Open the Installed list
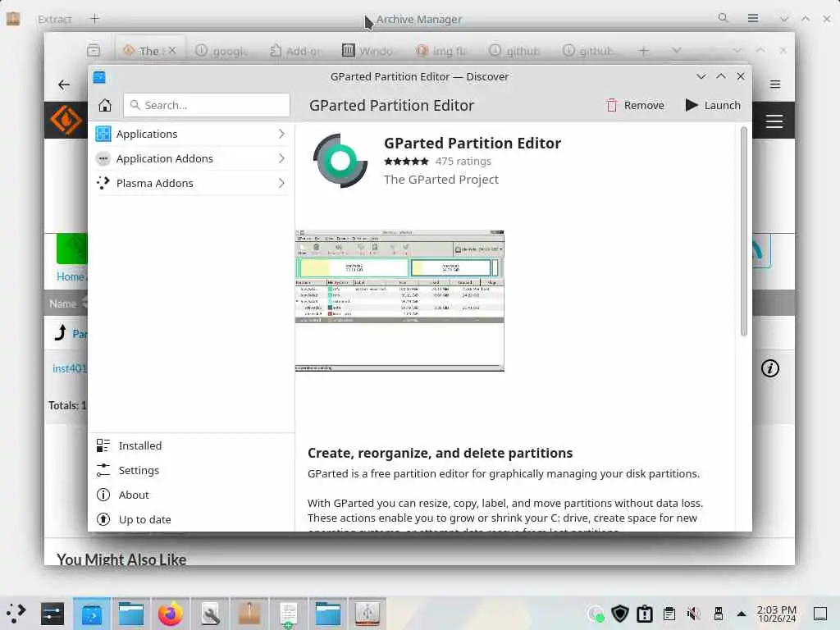840x630 pixels. (x=191, y=445)
